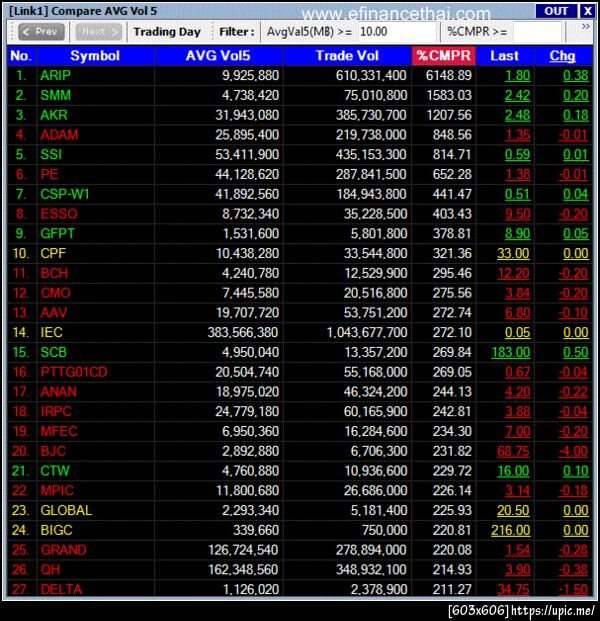The height and width of the screenshot is (621, 600).
Task: Open the DELTA change value -1.50 link
Action: (573, 590)
